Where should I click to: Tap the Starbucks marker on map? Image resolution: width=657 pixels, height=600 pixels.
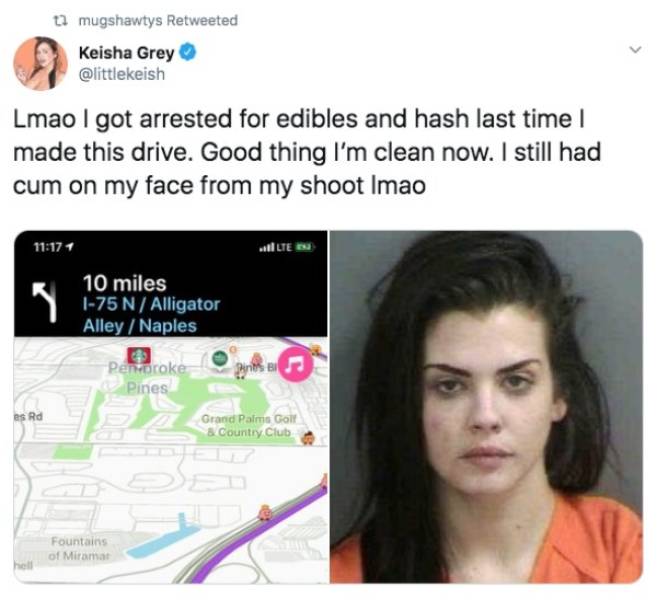(x=140, y=355)
